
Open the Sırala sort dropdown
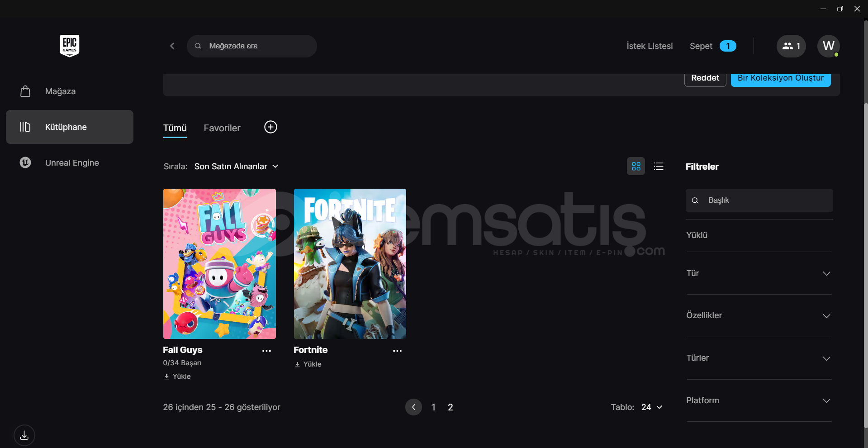point(236,167)
